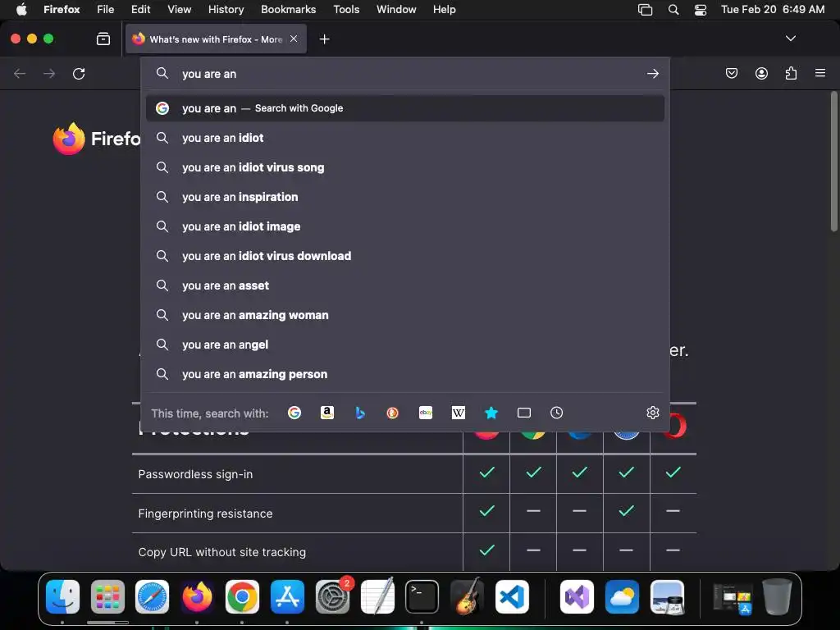Image resolution: width=840 pixels, height=630 pixels.
Task: Select suggestion 'you are an idiot virus song'
Action: [x=405, y=167]
